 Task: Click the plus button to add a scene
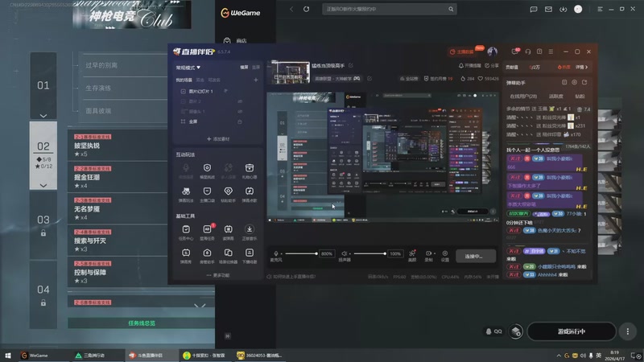click(x=256, y=80)
